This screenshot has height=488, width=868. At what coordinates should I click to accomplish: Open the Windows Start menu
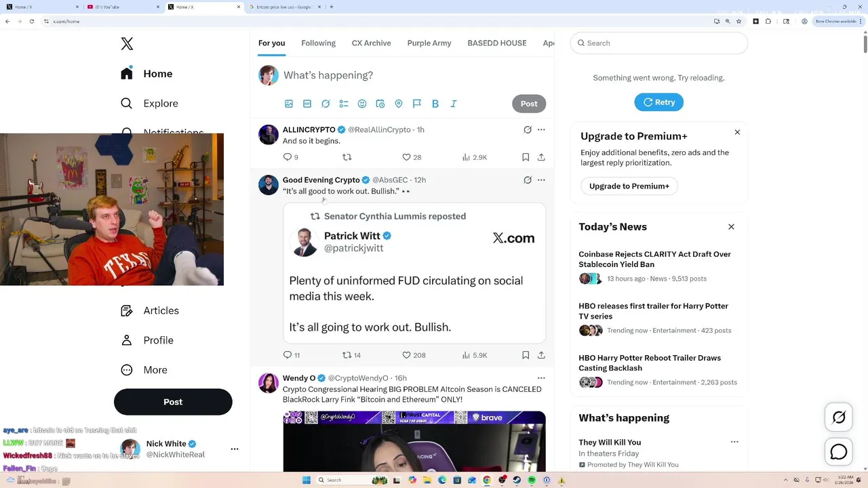307,480
